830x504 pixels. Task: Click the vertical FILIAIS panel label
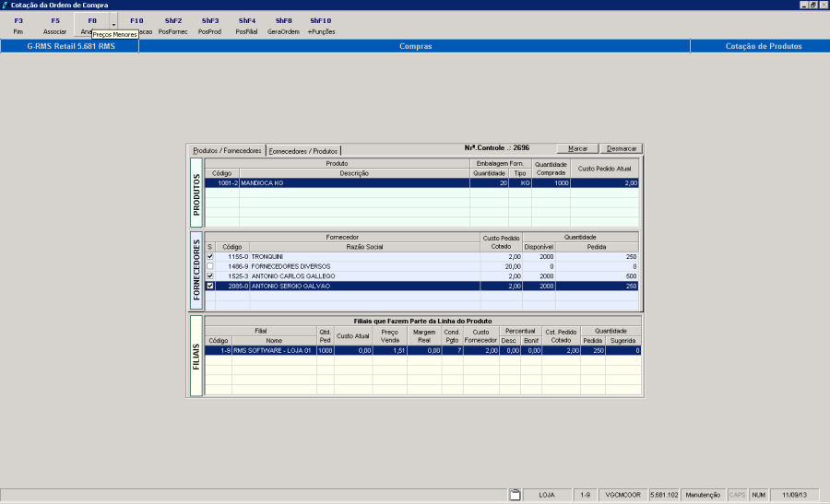tap(196, 356)
